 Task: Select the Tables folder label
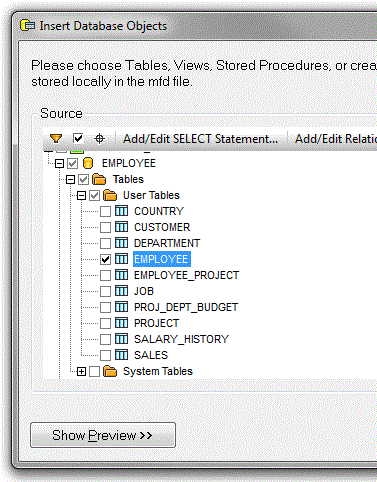click(x=128, y=179)
